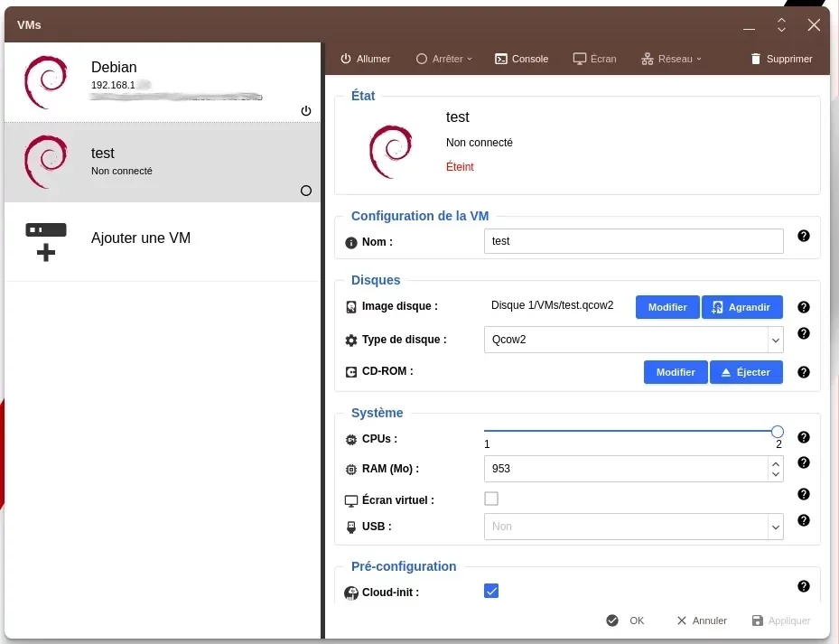The width and height of the screenshot is (839, 644).
Task: Select the test VM entry
Action: click(x=163, y=163)
